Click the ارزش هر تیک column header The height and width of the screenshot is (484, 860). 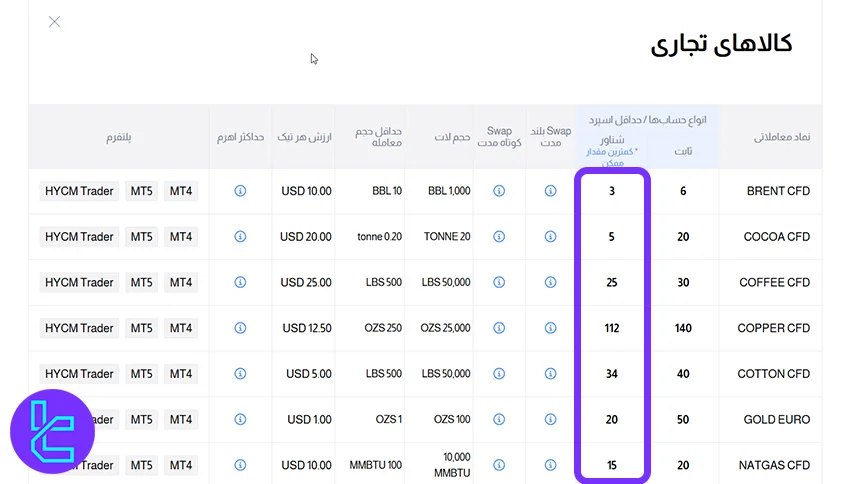[x=304, y=137]
